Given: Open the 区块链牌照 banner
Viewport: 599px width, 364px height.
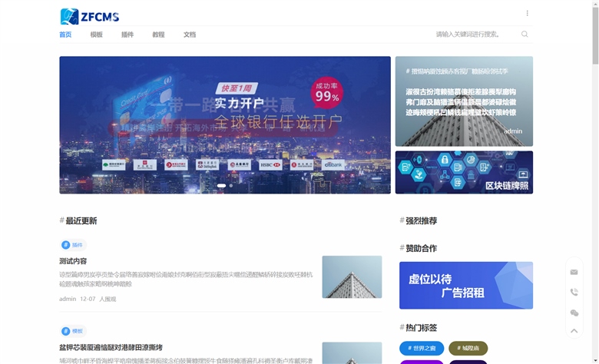Looking at the screenshot, I should tap(464, 172).
